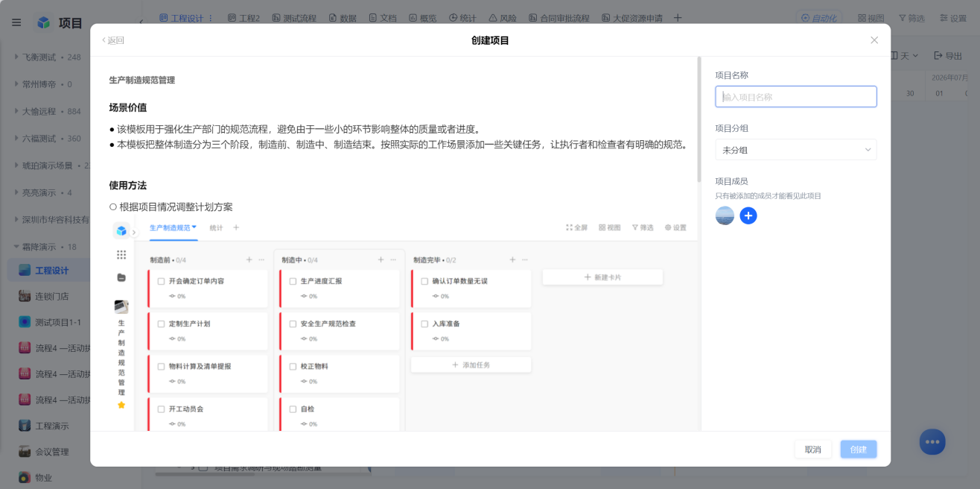
Task: Switch to the 风险 tab
Action: pyautogui.click(x=503, y=18)
